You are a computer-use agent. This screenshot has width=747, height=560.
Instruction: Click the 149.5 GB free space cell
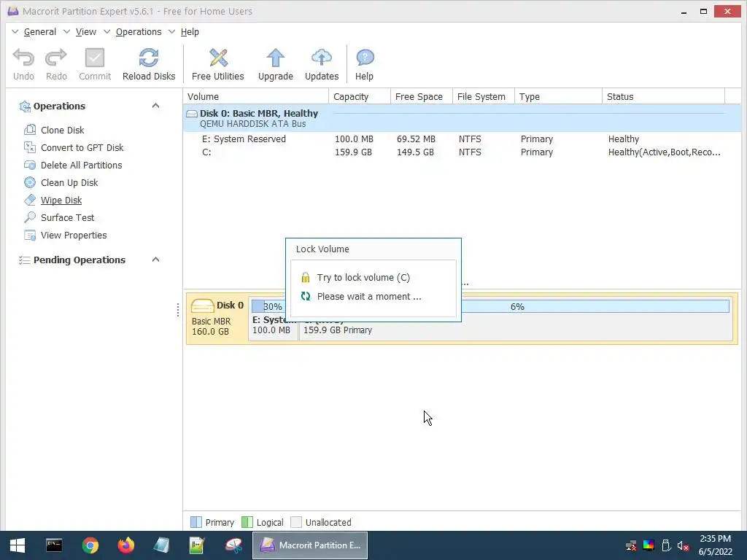tap(415, 152)
